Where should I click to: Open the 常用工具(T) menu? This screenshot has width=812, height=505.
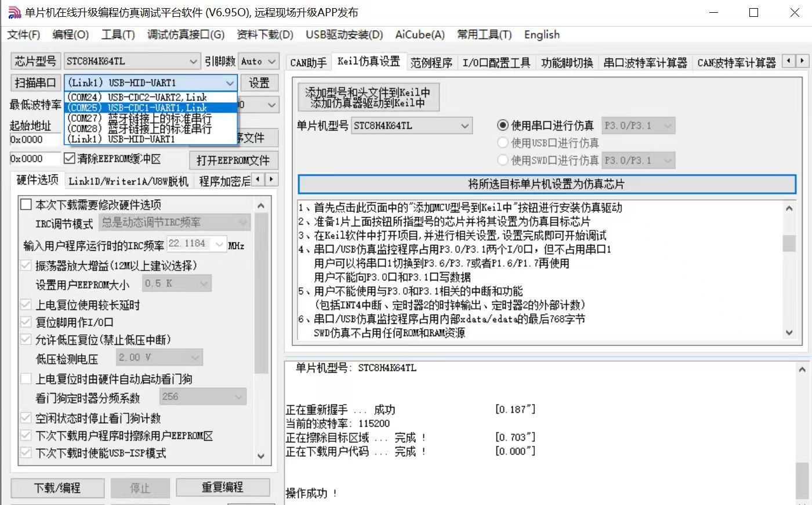484,35
